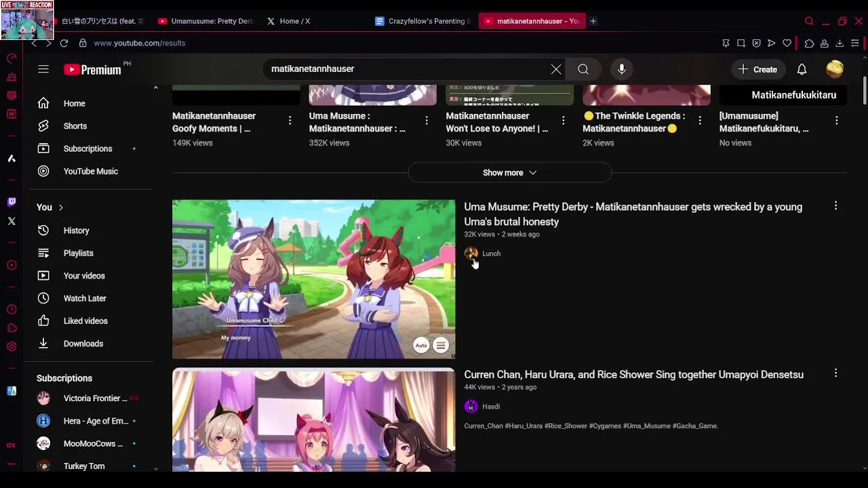
Task: Open options menu for Umapyoi Densetsu video
Action: 835,373
